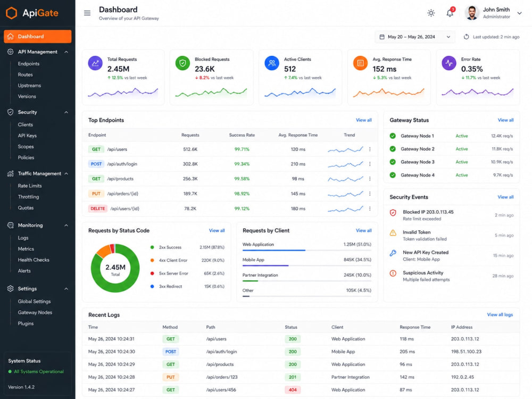Open the more options menu for /api/orders/{id}
Screen dimensions: 532x399
coord(370,194)
